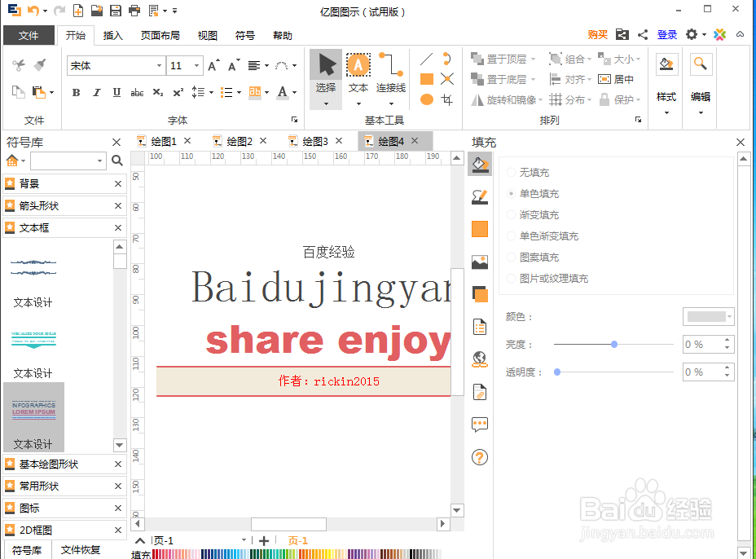Switch to the 视图 ribbon tab
756x559 pixels.
(207, 35)
